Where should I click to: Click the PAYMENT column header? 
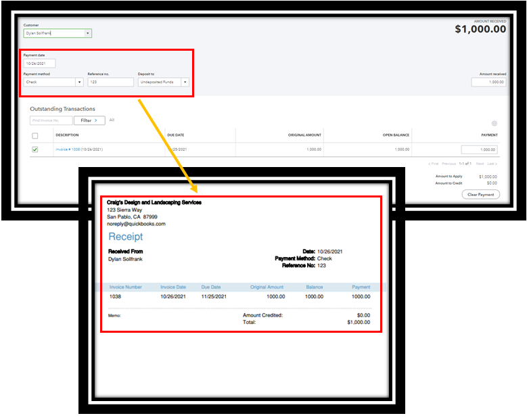click(489, 135)
